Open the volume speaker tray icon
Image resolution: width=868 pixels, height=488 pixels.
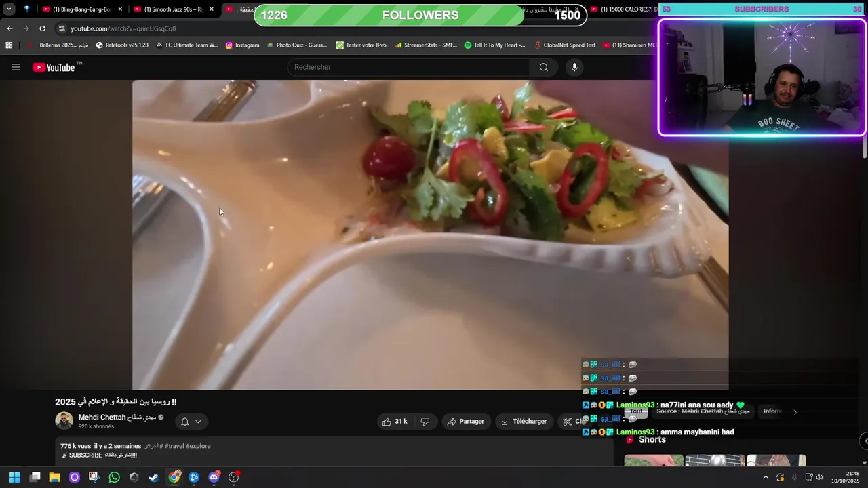point(820,477)
